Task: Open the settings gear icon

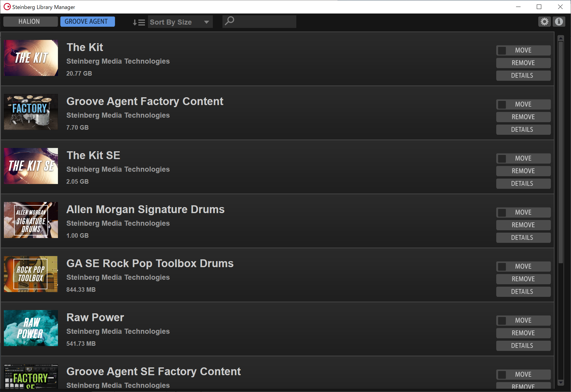Action: click(544, 22)
